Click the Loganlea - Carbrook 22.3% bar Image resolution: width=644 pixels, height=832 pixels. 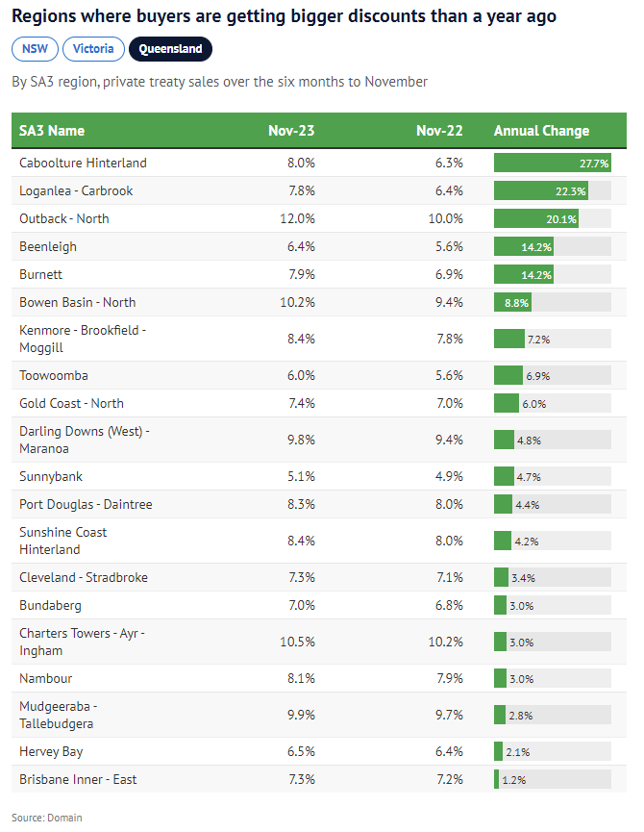(x=540, y=190)
